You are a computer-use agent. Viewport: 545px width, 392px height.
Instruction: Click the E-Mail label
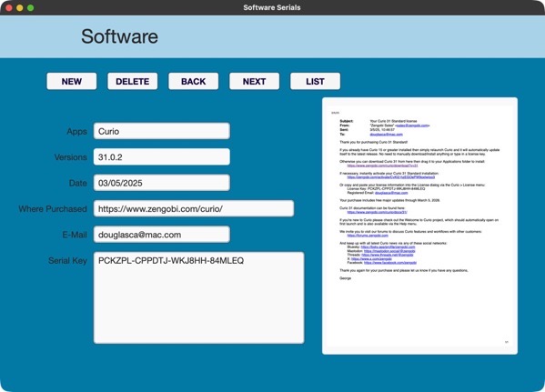tap(75, 235)
